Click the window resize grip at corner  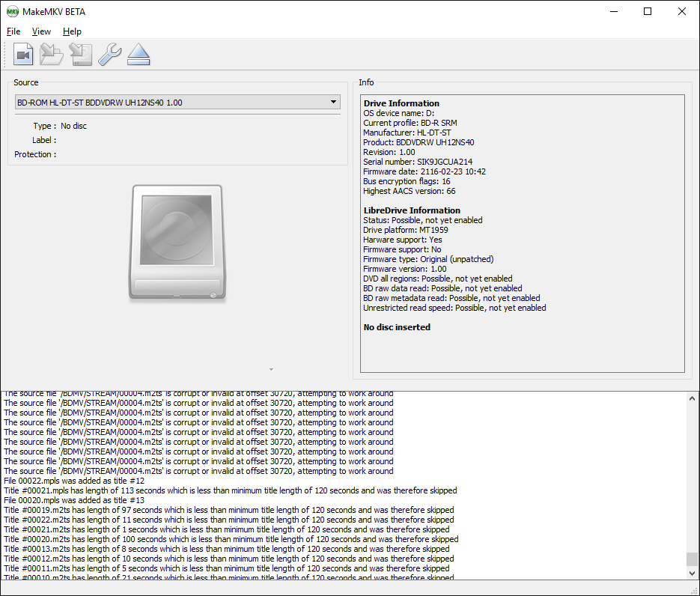pos(694,590)
